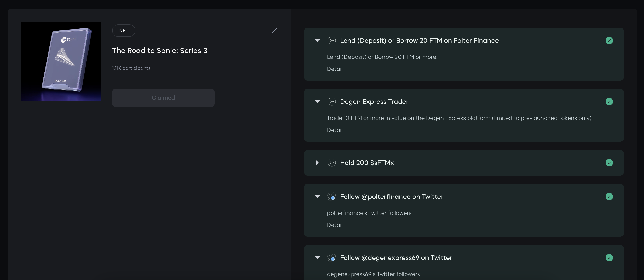Image resolution: width=644 pixels, height=280 pixels.
Task: Collapse the Degen Express Trader task arrow
Action: [x=317, y=102]
